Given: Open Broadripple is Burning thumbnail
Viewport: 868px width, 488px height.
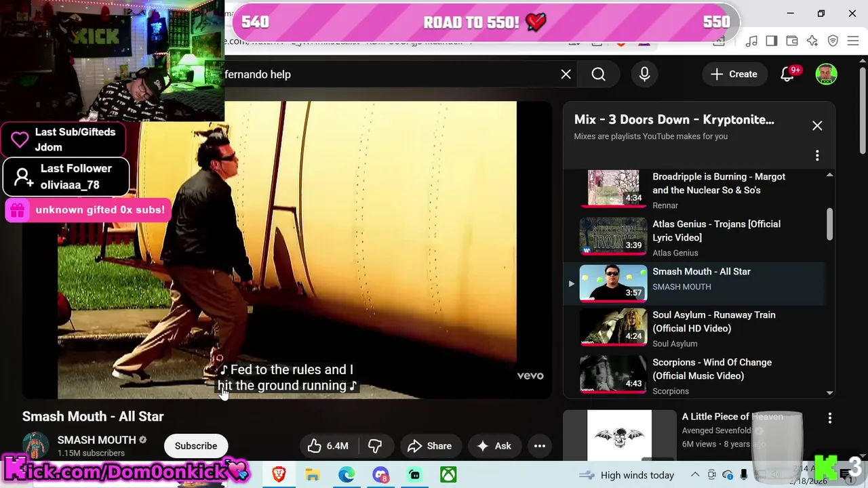Looking at the screenshot, I should (x=613, y=188).
